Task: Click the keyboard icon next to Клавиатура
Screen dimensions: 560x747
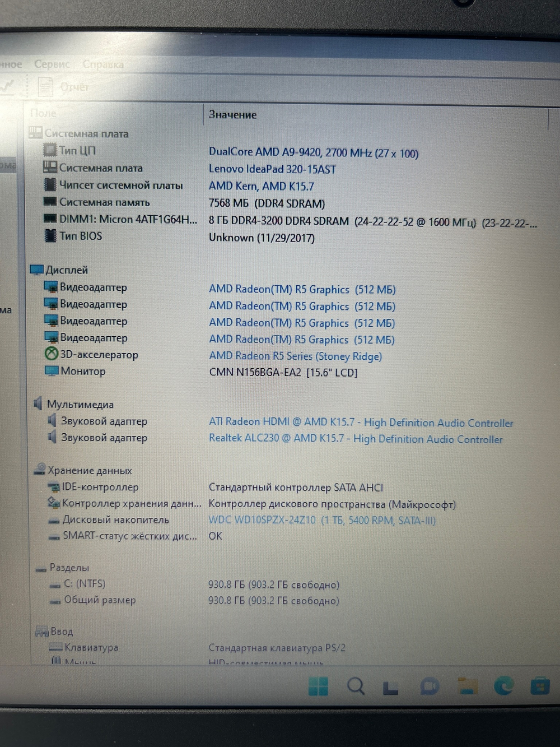Action: click(x=55, y=647)
